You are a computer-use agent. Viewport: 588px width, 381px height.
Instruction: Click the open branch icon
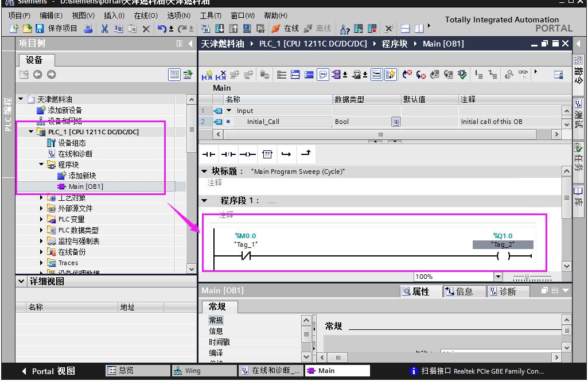click(286, 154)
